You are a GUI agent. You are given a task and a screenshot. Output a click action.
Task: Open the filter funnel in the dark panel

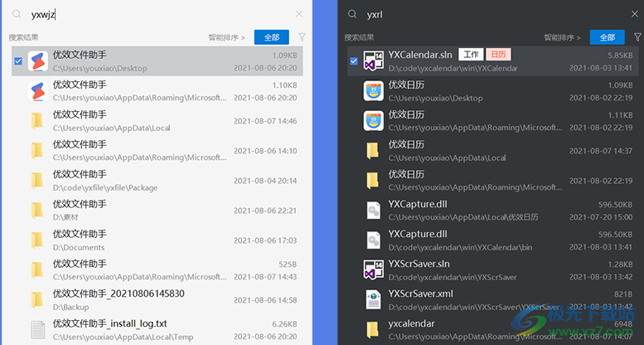[x=638, y=37]
